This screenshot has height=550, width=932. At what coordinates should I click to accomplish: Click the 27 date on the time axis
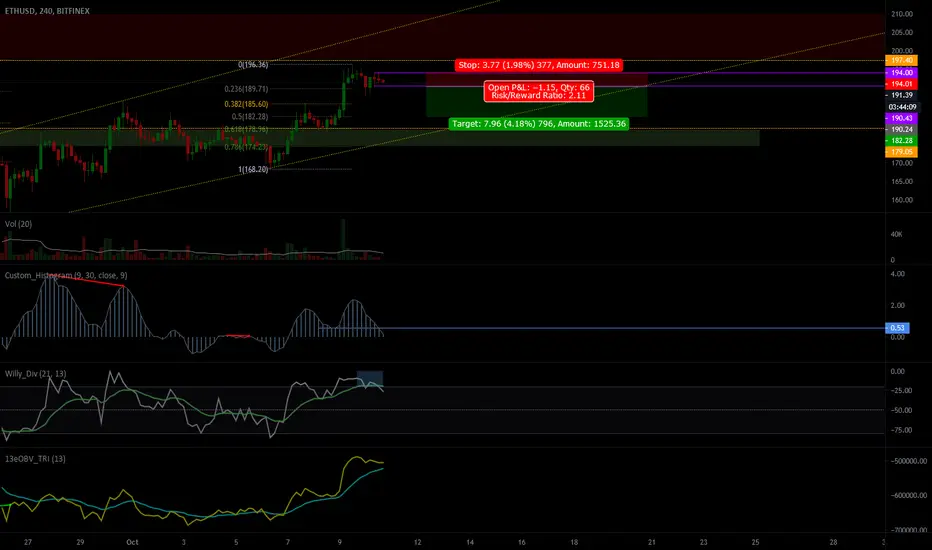pos(28,542)
